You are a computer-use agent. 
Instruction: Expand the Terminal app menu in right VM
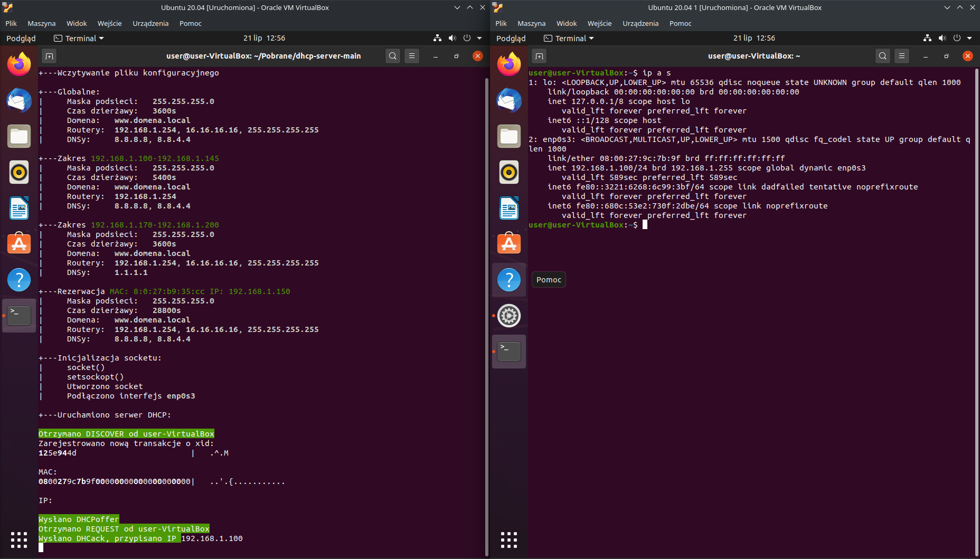point(569,38)
